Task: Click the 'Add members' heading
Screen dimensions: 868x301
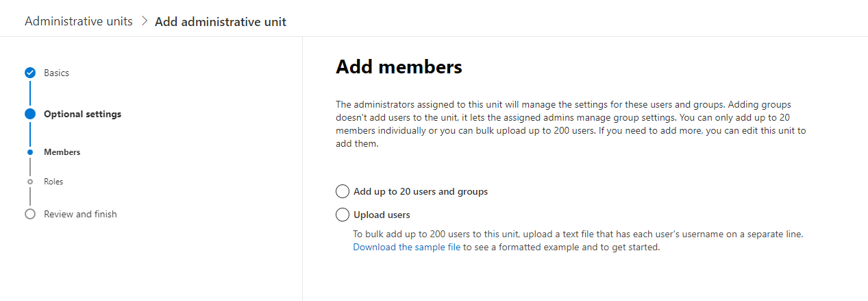Action: coord(399,67)
